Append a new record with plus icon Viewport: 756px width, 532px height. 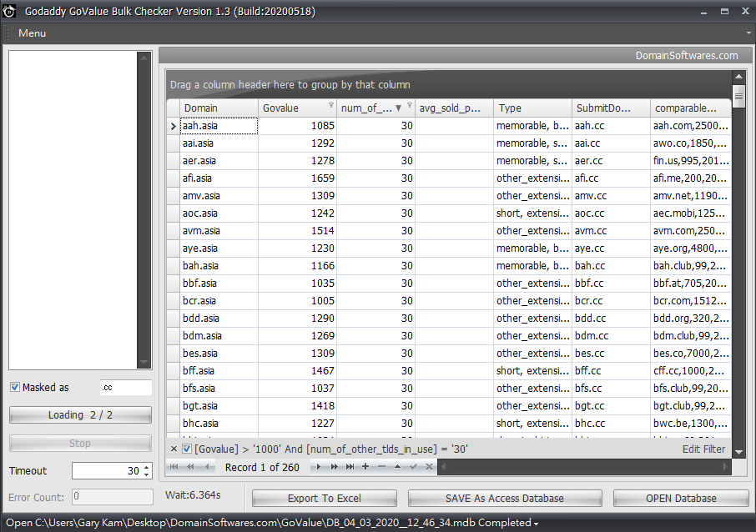365,466
